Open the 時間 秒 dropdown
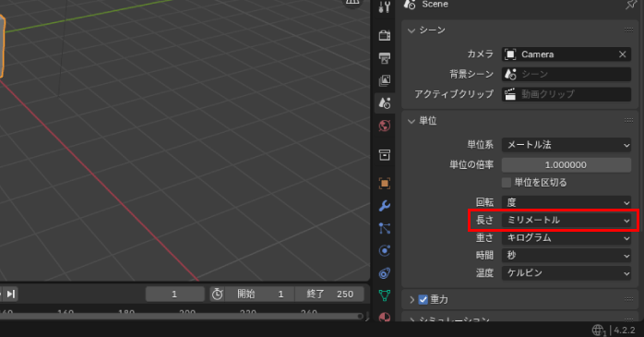 click(x=566, y=255)
